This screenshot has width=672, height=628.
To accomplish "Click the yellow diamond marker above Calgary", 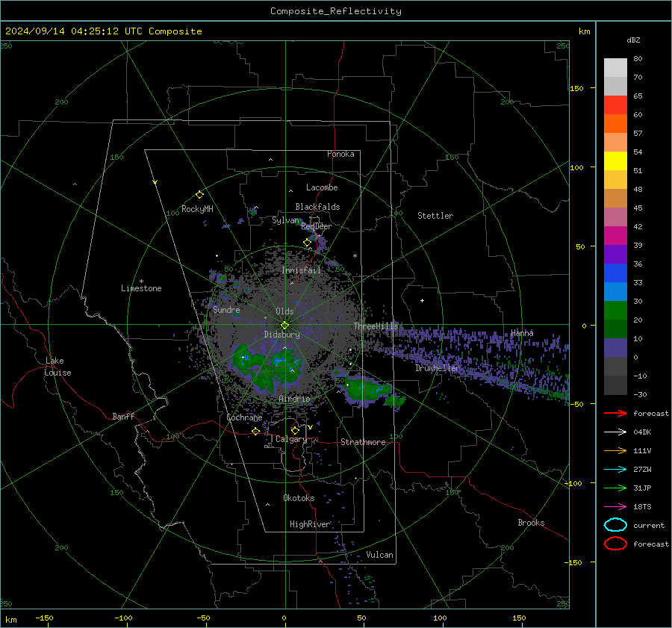I will pos(295,430).
